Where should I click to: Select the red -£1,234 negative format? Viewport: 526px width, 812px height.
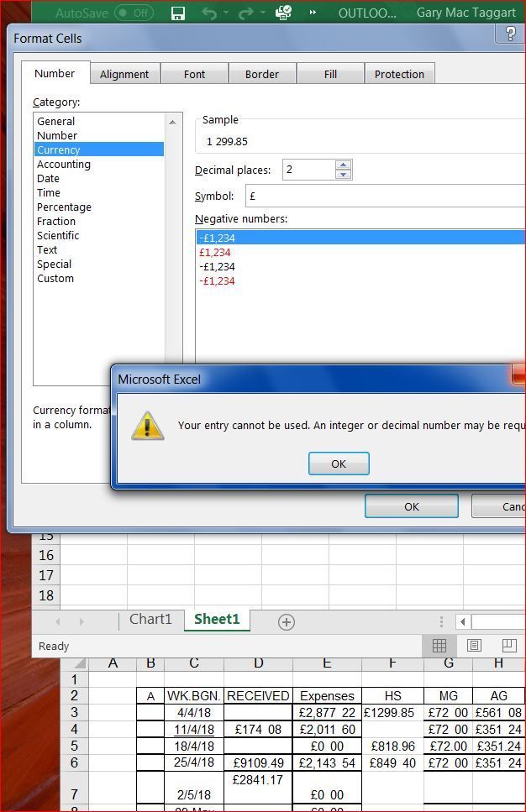click(360, 281)
